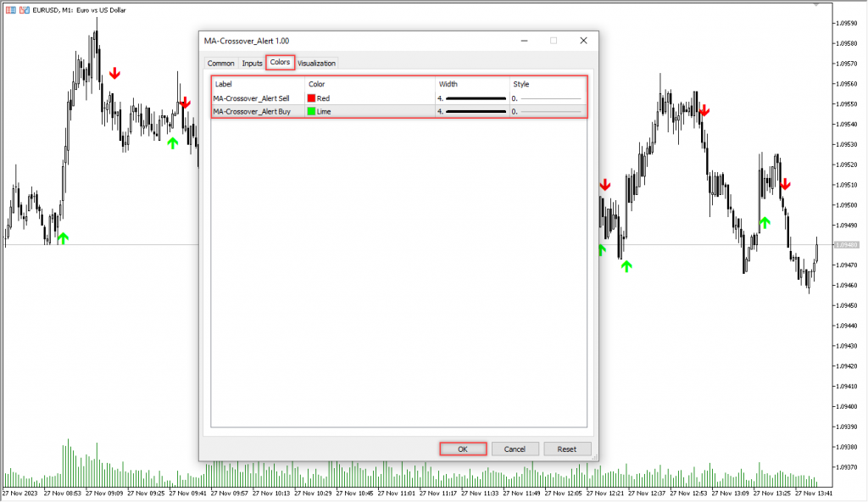Click the 1.09590 price scale label
Viewport: 868px width, 502px height.
[x=847, y=23]
